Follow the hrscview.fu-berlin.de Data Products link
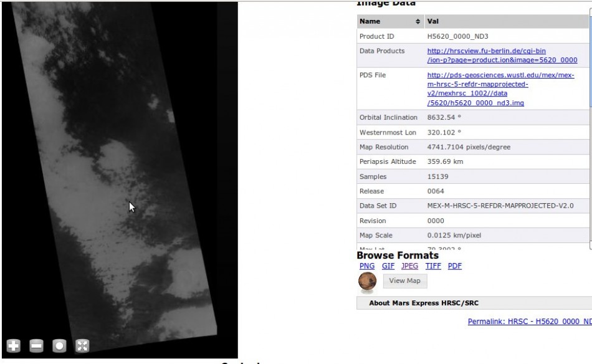592x364 pixels. [x=502, y=55]
